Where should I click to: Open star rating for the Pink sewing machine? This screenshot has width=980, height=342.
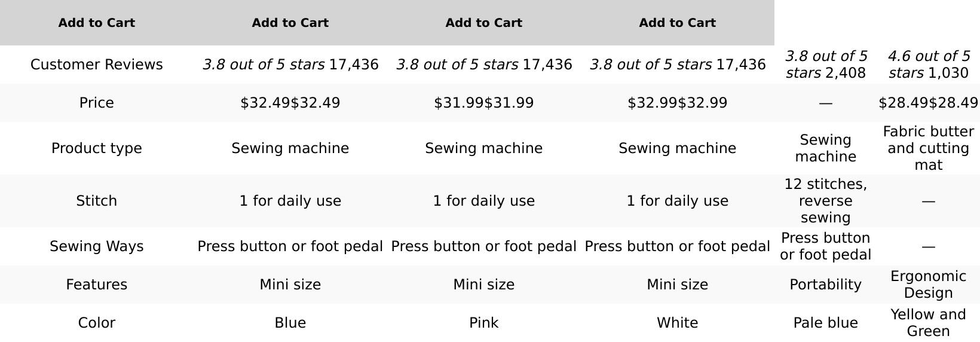pos(457,65)
